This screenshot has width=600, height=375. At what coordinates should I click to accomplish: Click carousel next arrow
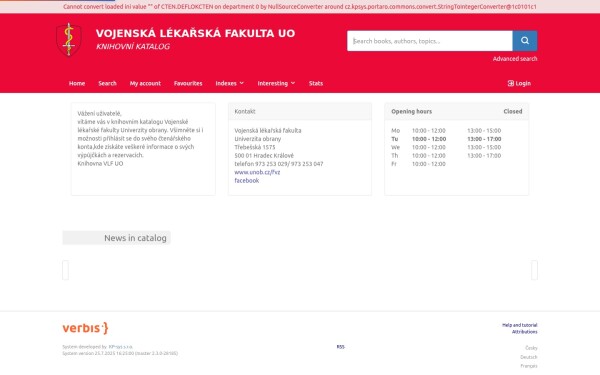[x=534, y=270]
